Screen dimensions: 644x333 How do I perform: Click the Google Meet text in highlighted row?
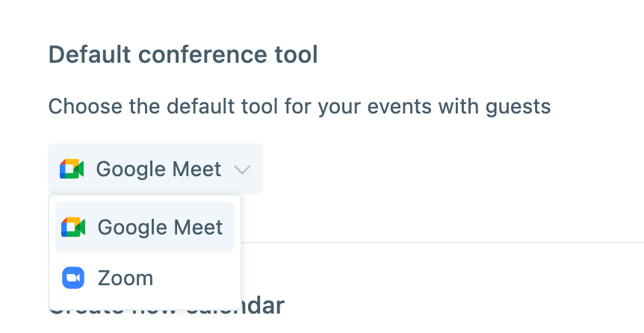160,228
